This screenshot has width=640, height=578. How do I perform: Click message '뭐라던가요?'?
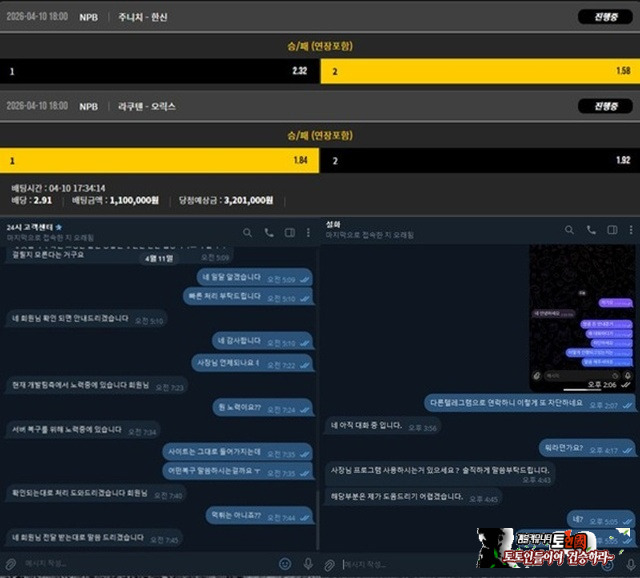point(587,449)
